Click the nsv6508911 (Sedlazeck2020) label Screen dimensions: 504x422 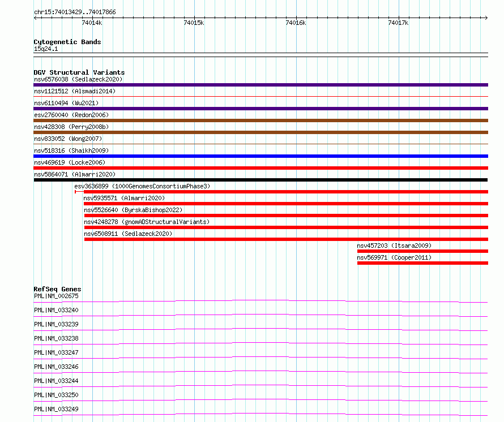coord(128,234)
